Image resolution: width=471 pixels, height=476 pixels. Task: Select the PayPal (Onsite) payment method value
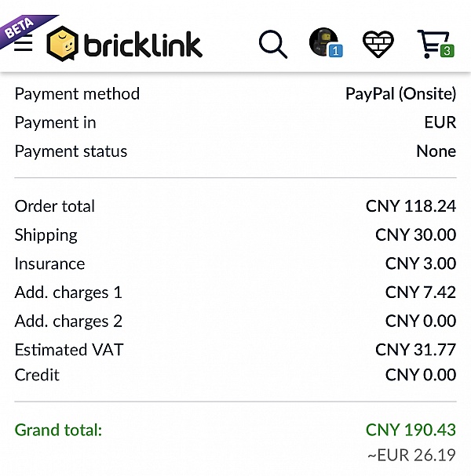tap(401, 93)
